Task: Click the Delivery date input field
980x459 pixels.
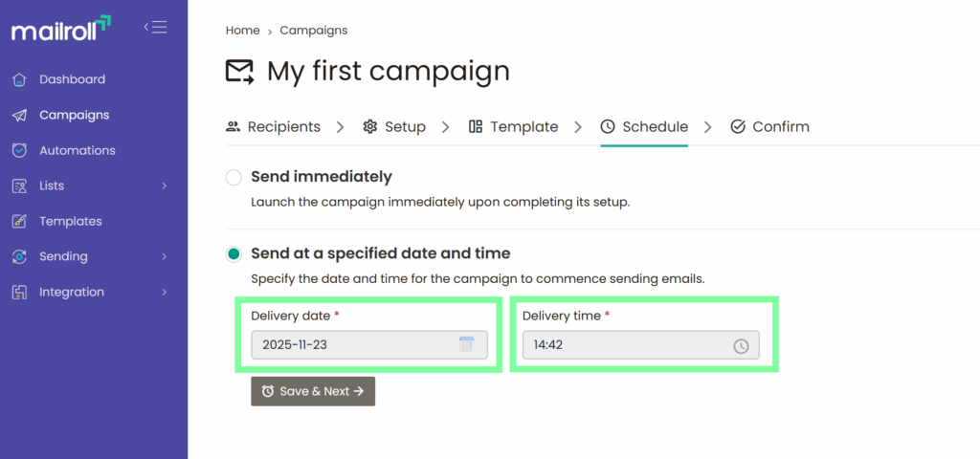Action: tap(354, 345)
